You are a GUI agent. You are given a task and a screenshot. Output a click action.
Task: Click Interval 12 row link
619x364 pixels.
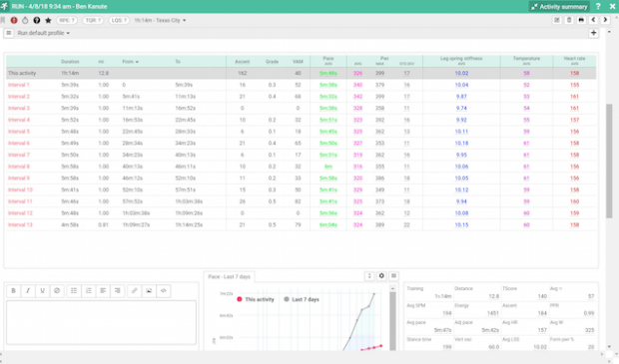point(20,213)
